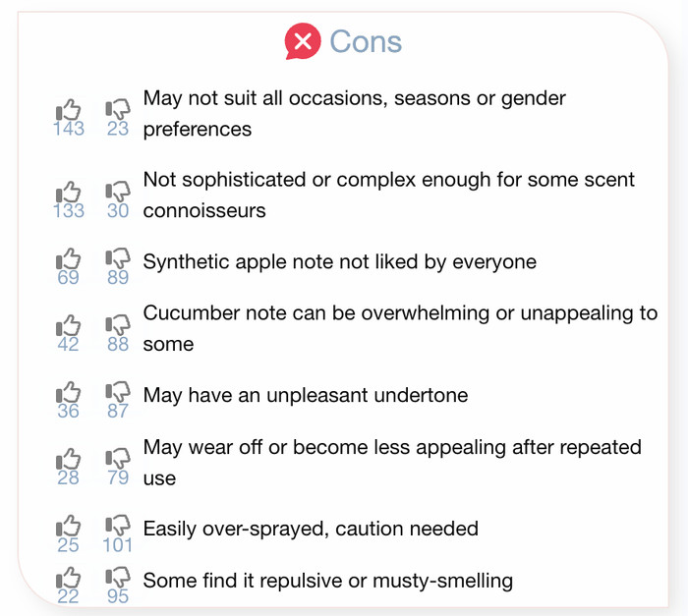Downvote 'May have an unpleasant undertone'
Image resolution: width=688 pixels, height=616 pixels.
118,392
